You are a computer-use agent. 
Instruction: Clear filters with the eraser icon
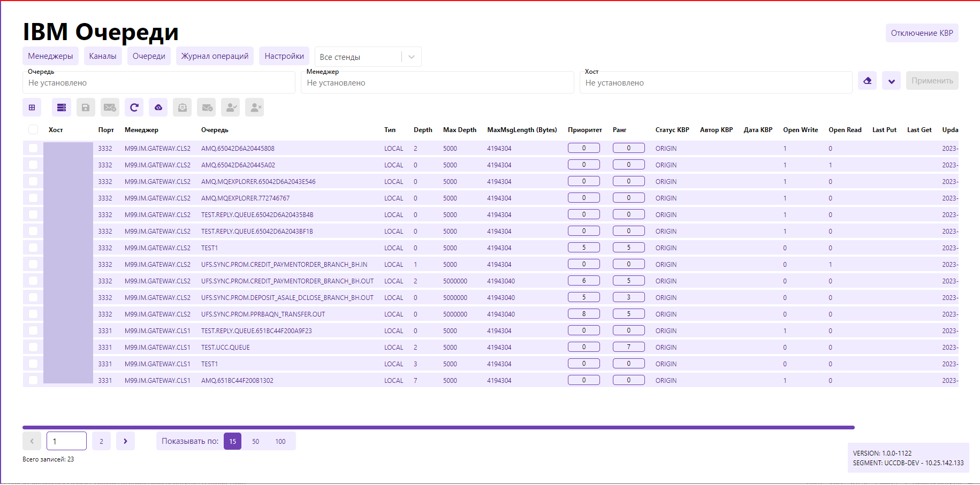tap(867, 81)
